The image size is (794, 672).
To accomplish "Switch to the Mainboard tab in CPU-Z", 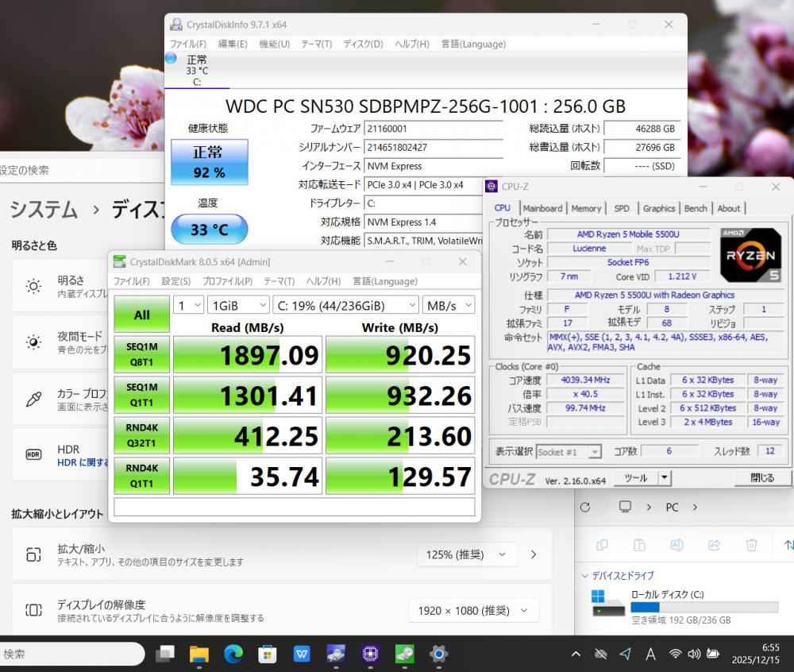I will (542, 208).
